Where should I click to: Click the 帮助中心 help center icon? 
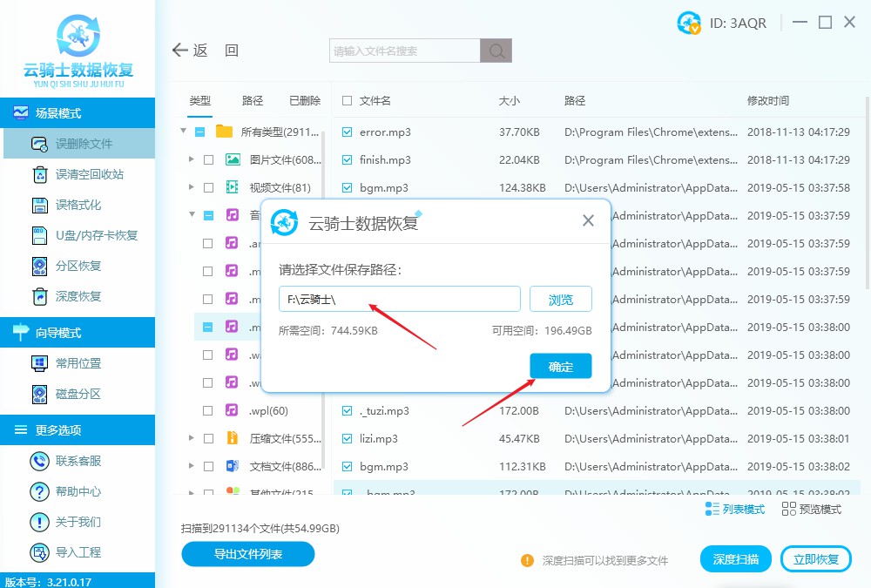click(38, 491)
